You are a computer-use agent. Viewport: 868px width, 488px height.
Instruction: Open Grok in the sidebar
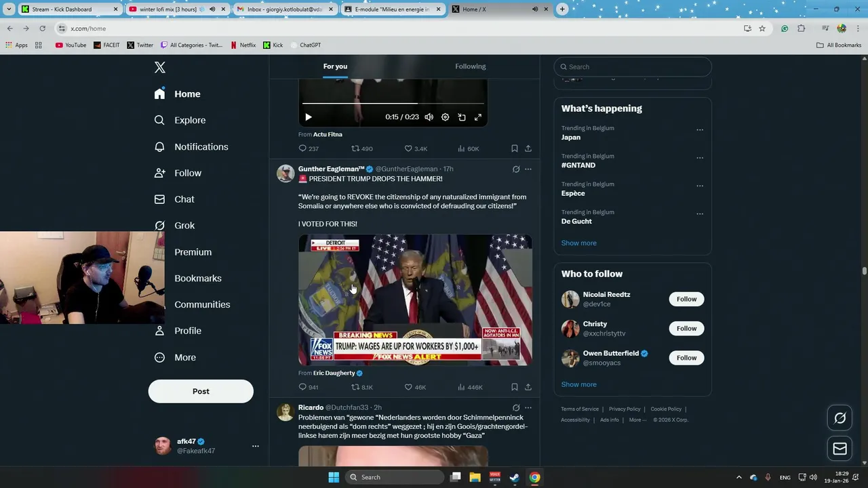[x=175, y=226]
